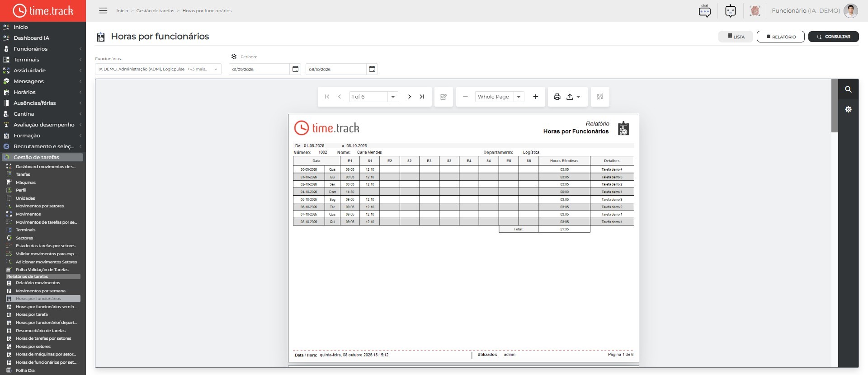Open the report viewer settings gear
This screenshot has width=868, height=375.
tap(848, 109)
